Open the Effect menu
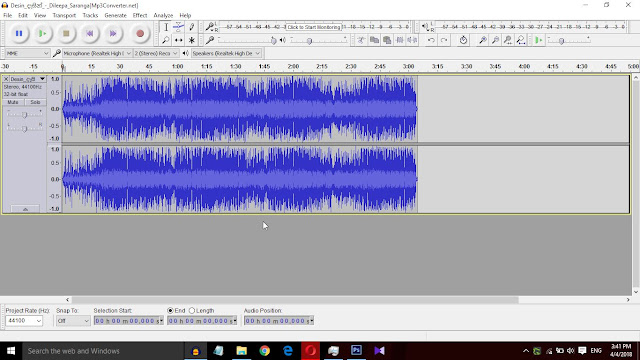640x360 pixels. click(140, 15)
